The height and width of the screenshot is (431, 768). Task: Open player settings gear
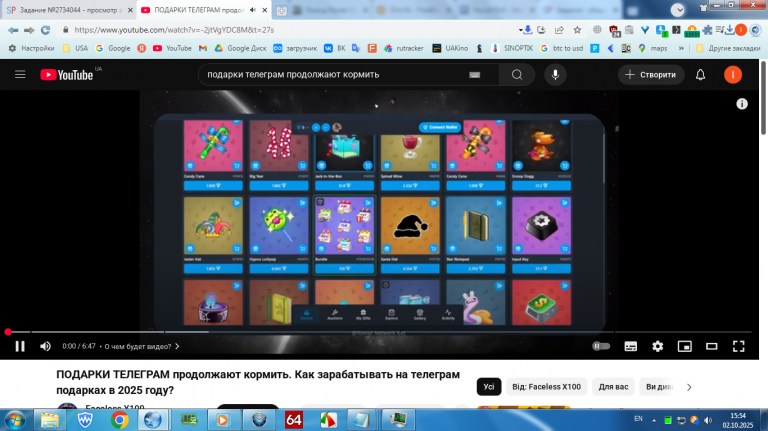657,346
